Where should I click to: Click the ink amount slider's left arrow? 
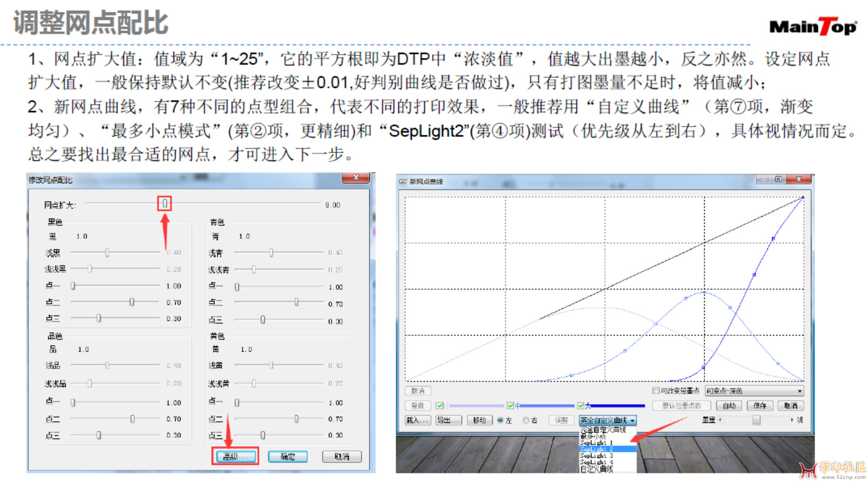720,420
